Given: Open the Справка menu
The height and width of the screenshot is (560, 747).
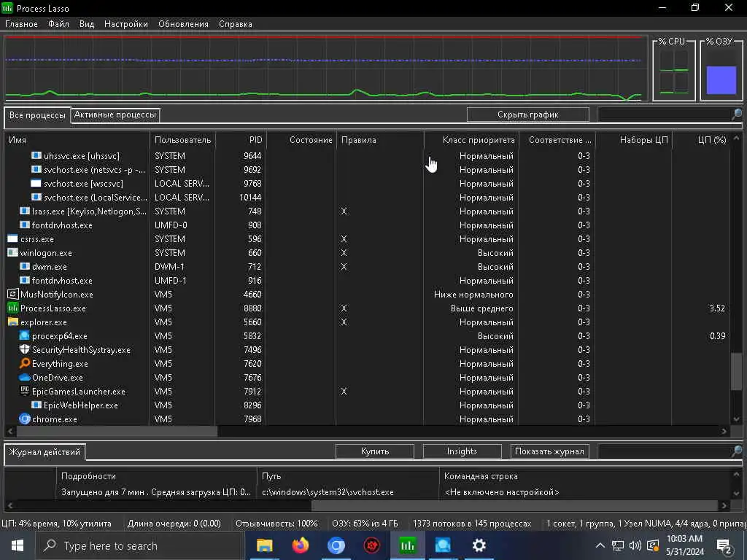Looking at the screenshot, I should click(x=236, y=24).
